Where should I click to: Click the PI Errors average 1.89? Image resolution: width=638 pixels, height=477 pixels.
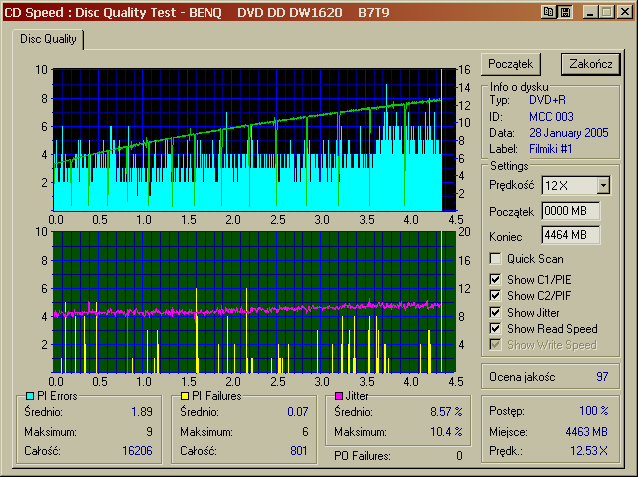click(x=142, y=412)
